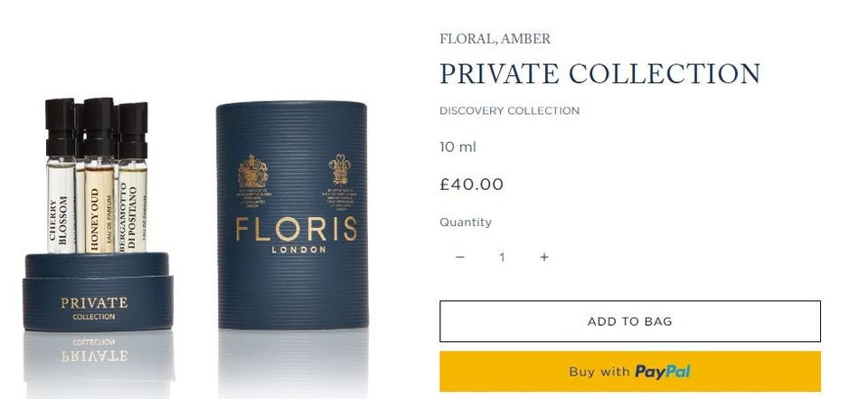Image resolution: width=868 pixels, height=399 pixels.
Task: Select the Cherry Blossom sample vial
Action: [61, 176]
